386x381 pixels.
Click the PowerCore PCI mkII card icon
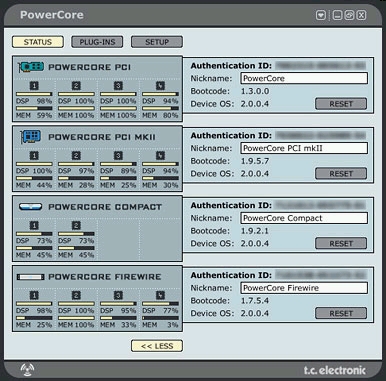[x=31, y=137]
